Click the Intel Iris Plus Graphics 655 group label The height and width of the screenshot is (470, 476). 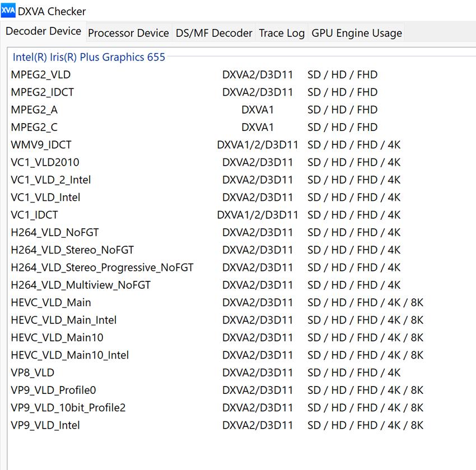tap(89, 57)
